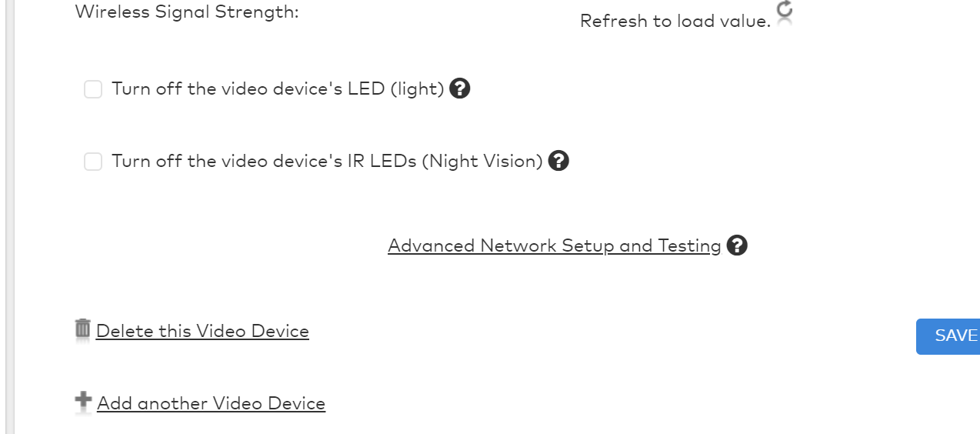
Task: Click the trash can icon
Action: click(x=82, y=329)
